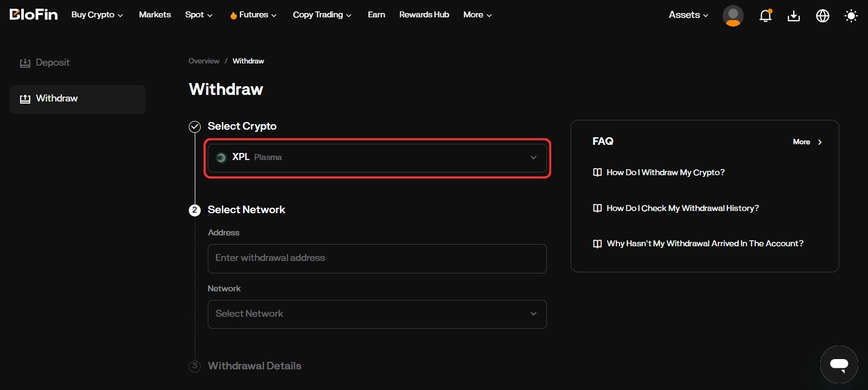
Task: Click the Overview breadcrumb
Action: 204,61
